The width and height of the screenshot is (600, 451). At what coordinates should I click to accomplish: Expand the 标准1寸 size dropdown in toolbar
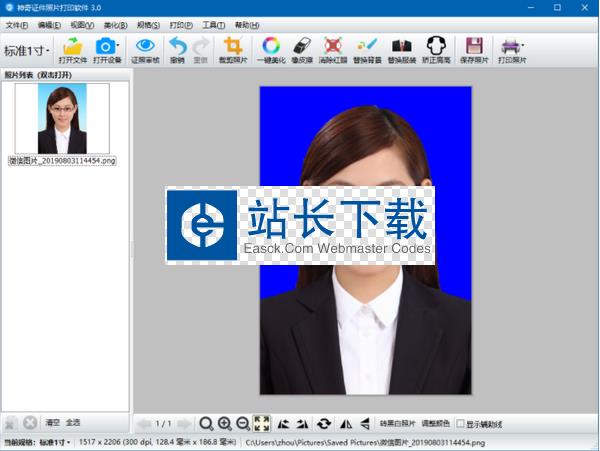(x=27, y=50)
